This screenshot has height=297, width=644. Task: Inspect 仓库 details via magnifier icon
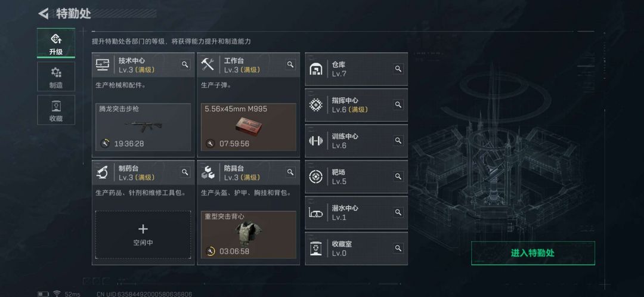coord(398,69)
